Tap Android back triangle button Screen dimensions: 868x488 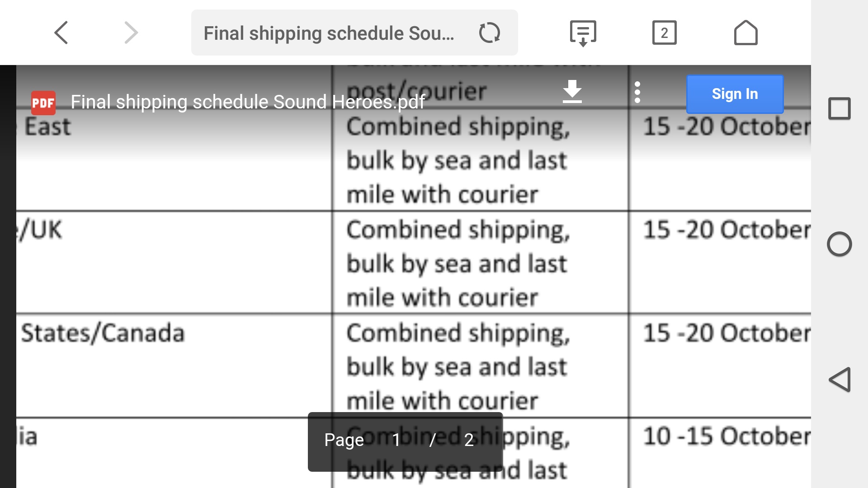point(840,380)
